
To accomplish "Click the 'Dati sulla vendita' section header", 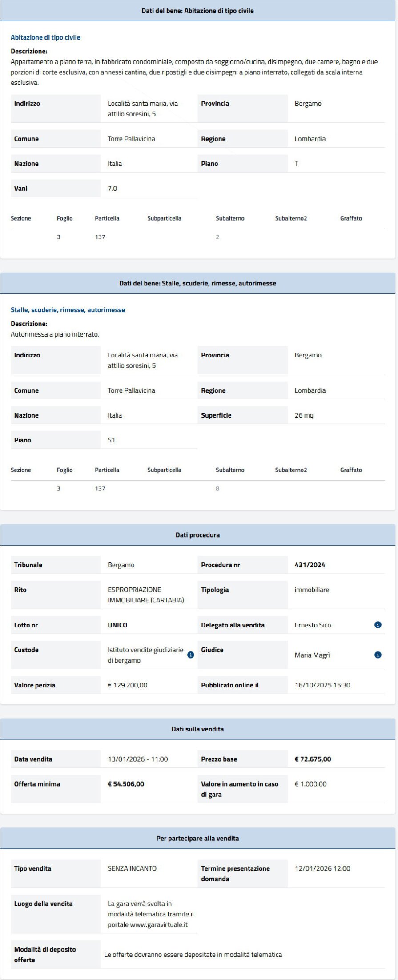I will (x=197, y=729).
